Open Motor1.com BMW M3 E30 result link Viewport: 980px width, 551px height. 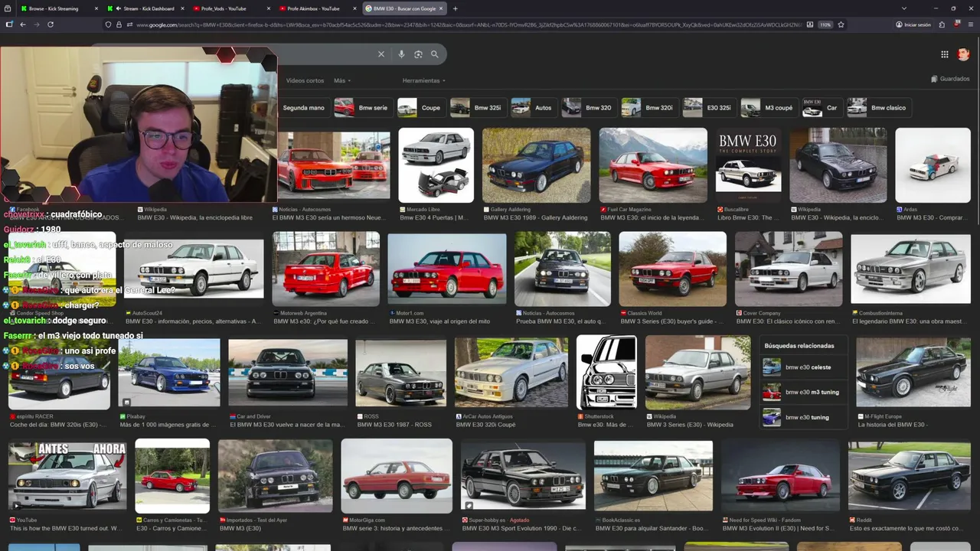[x=439, y=321]
